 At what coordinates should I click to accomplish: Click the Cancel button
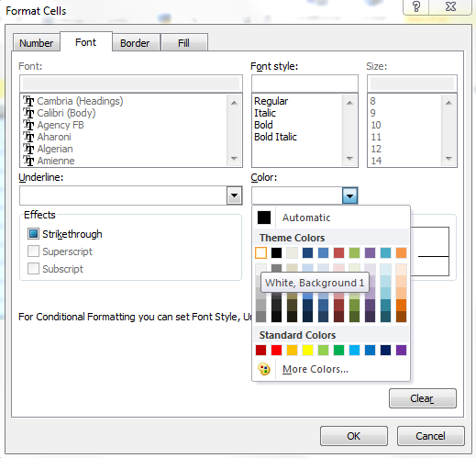[x=430, y=436]
